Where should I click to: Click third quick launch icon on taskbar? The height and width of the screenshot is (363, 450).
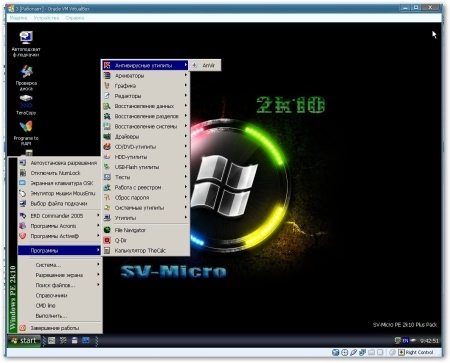[74, 340]
